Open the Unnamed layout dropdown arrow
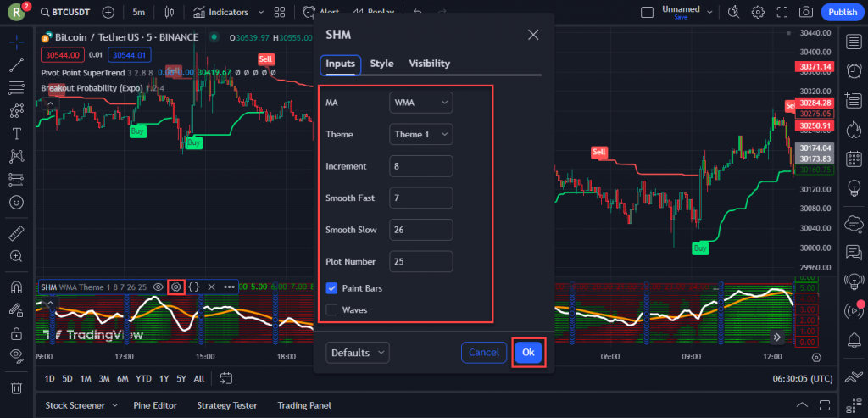The width and height of the screenshot is (868, 418). 710,12
